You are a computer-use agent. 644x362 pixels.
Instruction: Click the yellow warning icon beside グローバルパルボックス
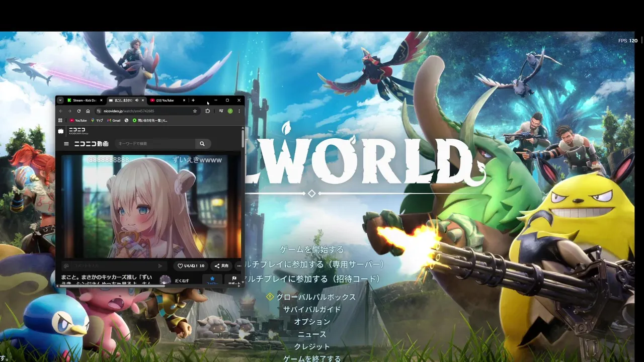(270, 297)
